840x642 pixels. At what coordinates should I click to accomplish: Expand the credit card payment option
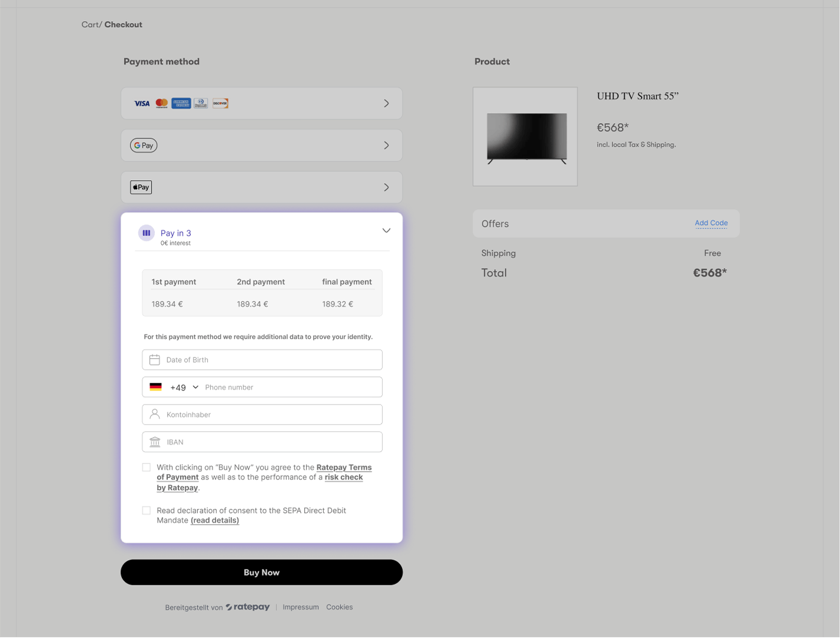click(386, 104)
